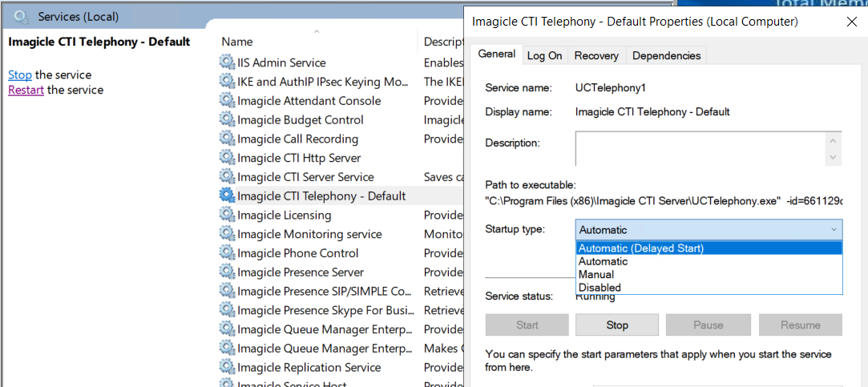This screenshot has width=868, height=387.
Task: Click the Services (Local) magnifier icon in header
Action: (x=23, y=16)
